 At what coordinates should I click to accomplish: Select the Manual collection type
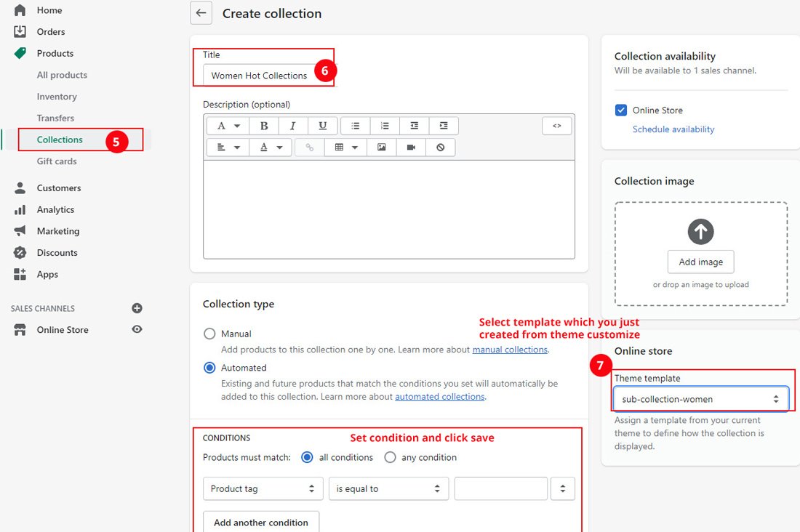tap(209, 334)
